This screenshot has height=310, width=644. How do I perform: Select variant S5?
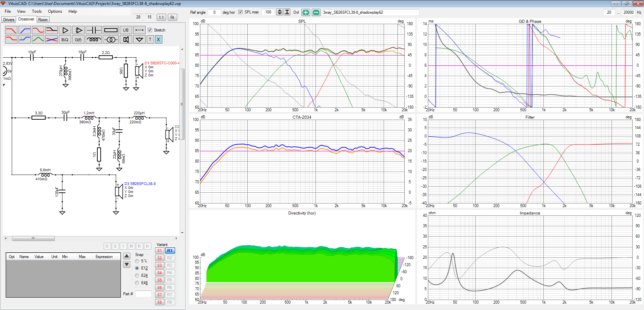click(160, 280)
